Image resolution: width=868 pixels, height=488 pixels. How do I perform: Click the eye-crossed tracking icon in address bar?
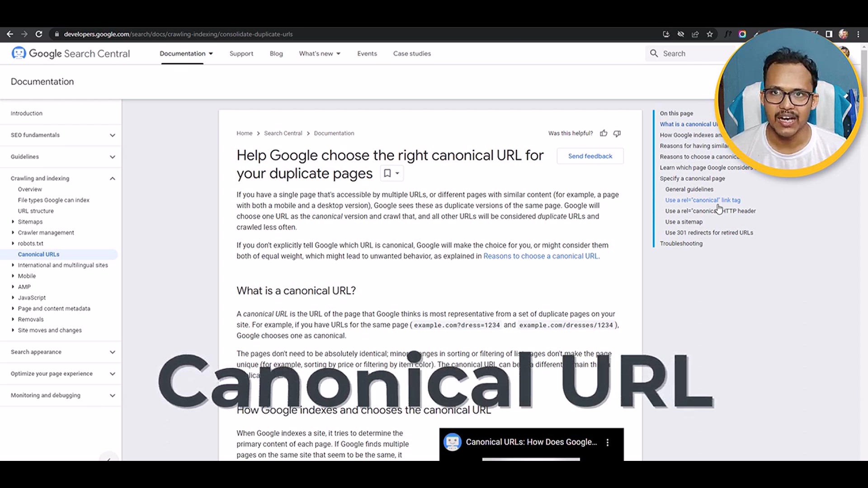coord(681,34)
